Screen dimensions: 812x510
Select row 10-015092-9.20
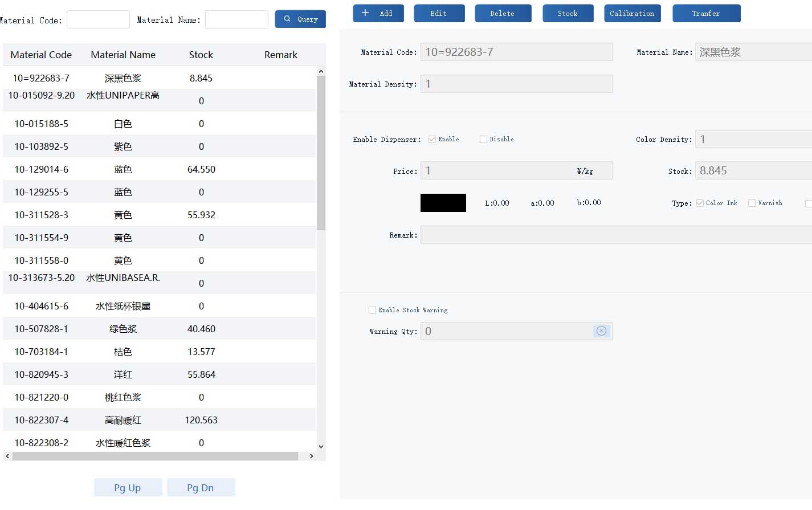(x=160, y=101)
